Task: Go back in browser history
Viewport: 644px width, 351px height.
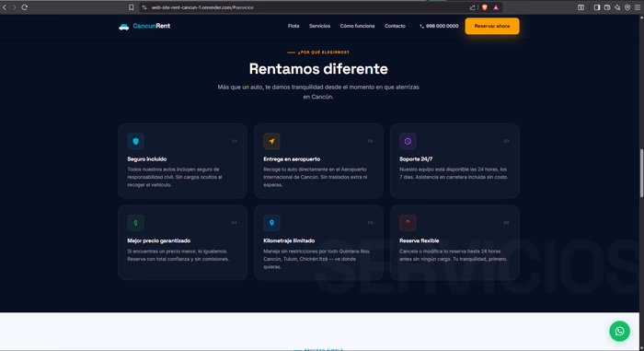Action: (x=5, y=7)
